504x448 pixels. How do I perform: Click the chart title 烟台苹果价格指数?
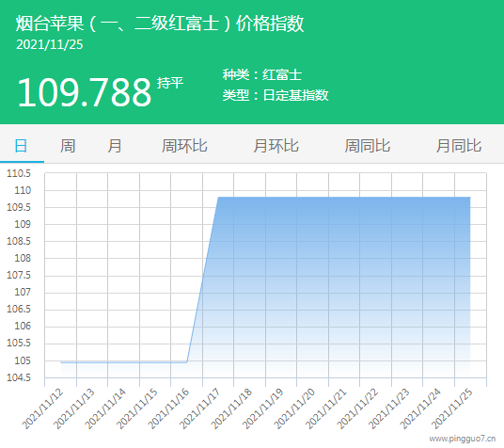(x=160, y=24)
